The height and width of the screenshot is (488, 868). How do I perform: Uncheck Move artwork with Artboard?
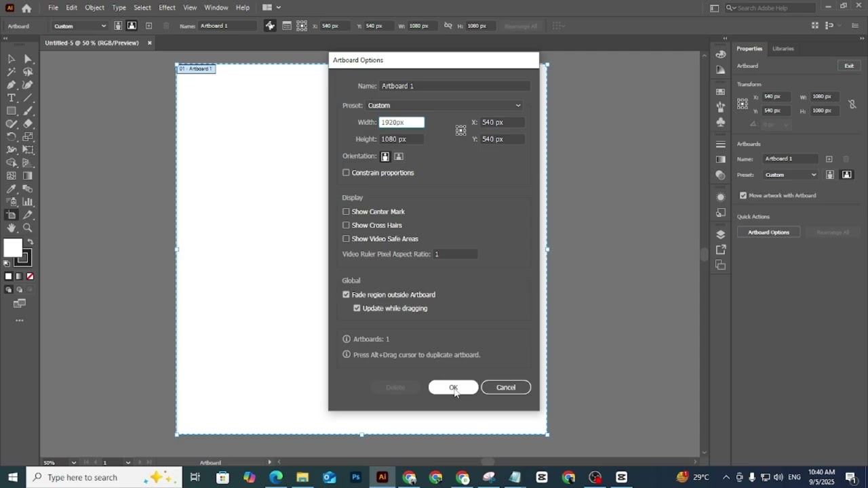pos(743,195)
